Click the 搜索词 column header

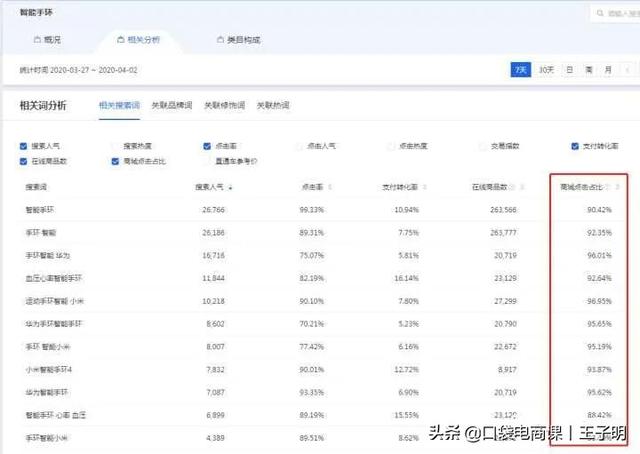click(x=36, y=187)
